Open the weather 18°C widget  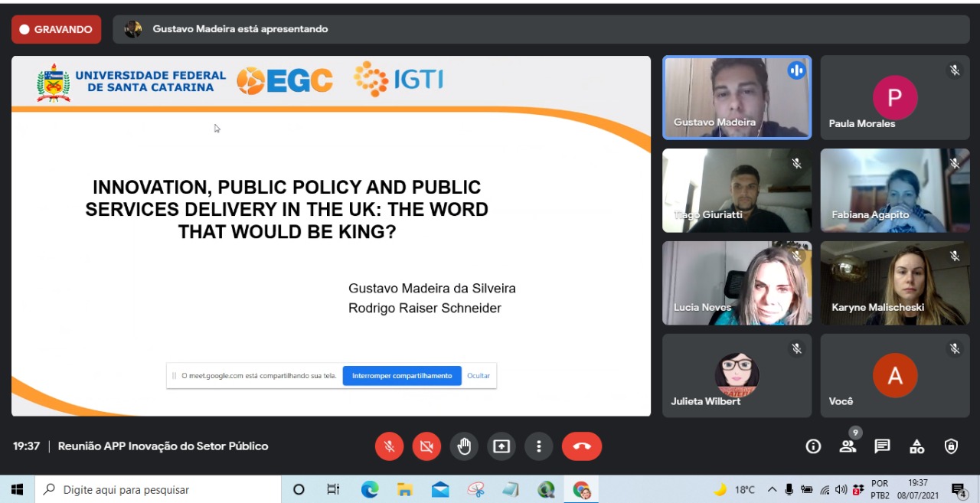[x=734, y=490]
